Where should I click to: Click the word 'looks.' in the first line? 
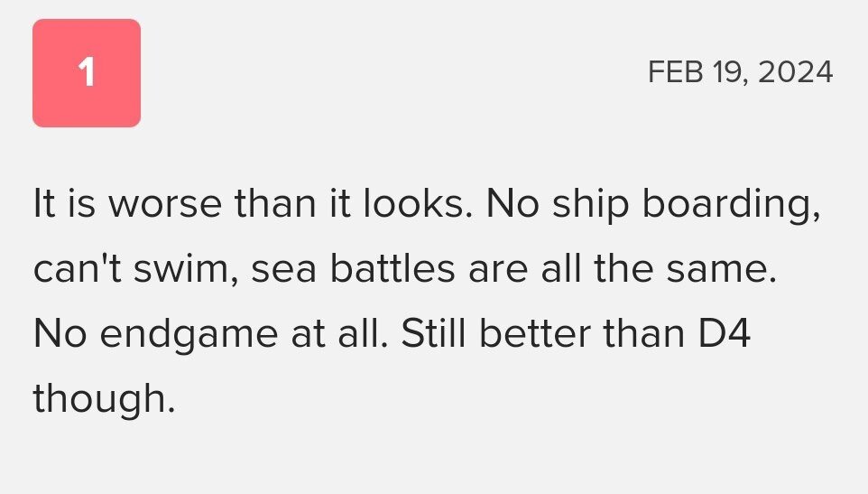[x=418, y=203]
